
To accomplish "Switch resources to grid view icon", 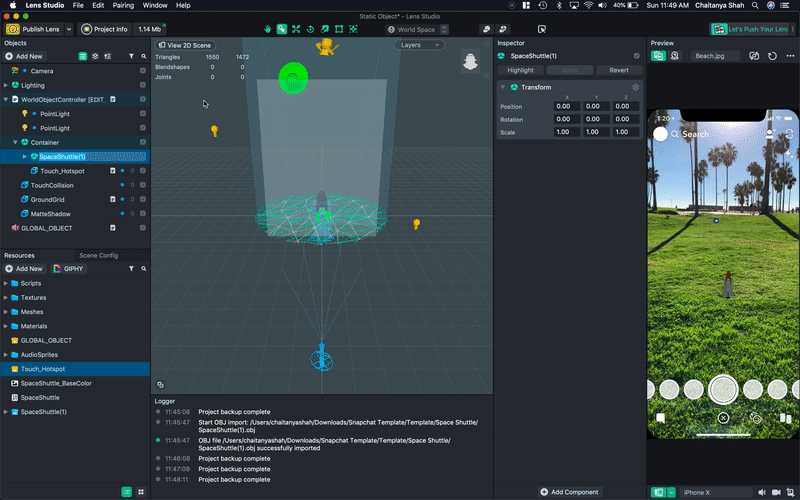I will pyautogui.click(x=141, y=492).
